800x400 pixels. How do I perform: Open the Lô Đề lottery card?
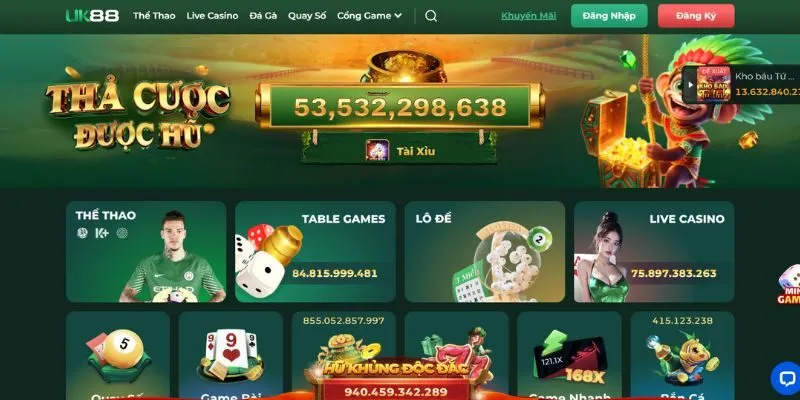click(485, 252)
